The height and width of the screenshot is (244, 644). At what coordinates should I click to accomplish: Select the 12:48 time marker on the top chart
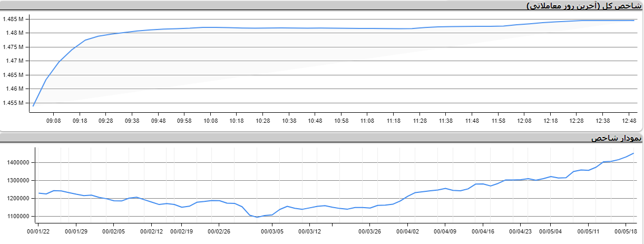click(629, 121)
